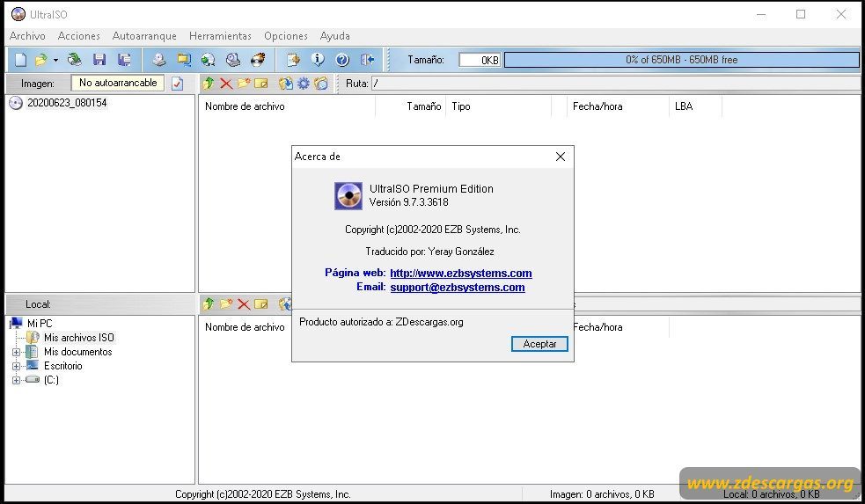Click the Open file folder icon
Viewport: 865px width, 504px height.
tap(40, 60)
